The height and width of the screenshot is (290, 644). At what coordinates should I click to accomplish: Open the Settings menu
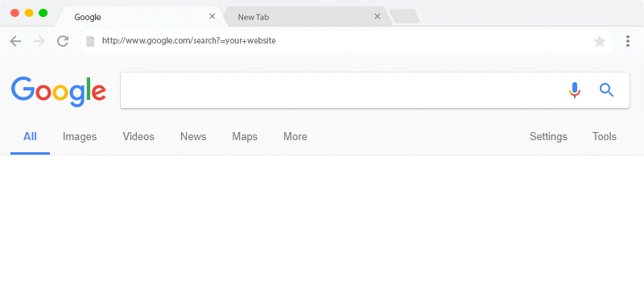pyautogui.click(x=548, y=137)
